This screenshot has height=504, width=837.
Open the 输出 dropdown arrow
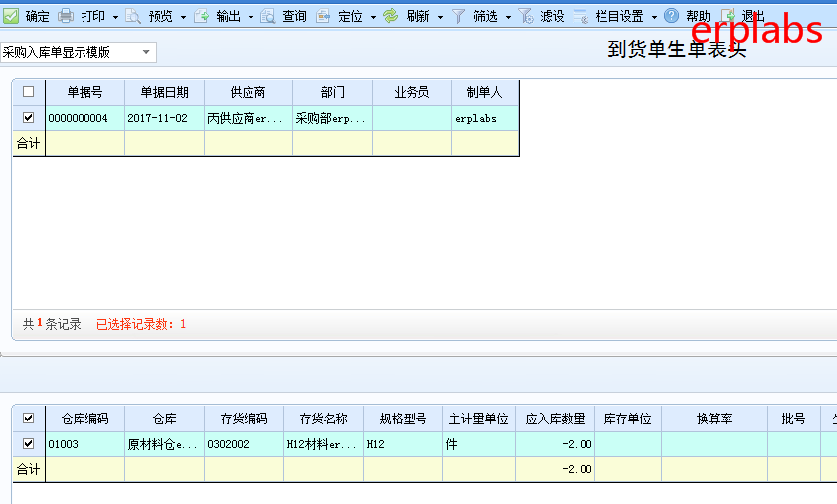[251, 17]
